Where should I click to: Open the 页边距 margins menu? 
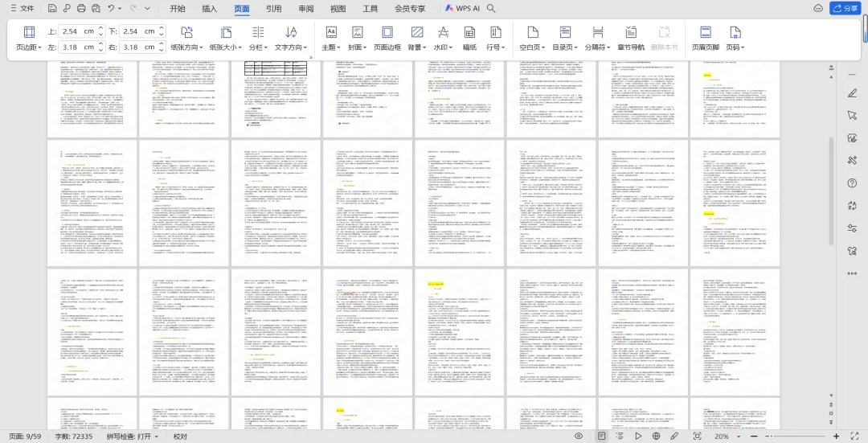coord(29,39)
